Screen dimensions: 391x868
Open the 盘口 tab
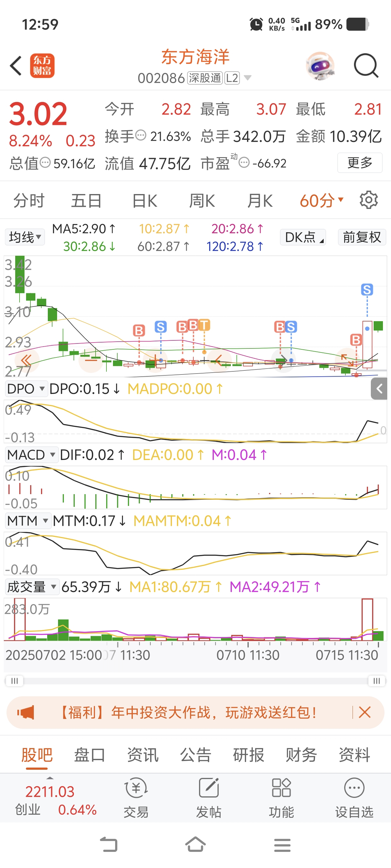point(90,755)
